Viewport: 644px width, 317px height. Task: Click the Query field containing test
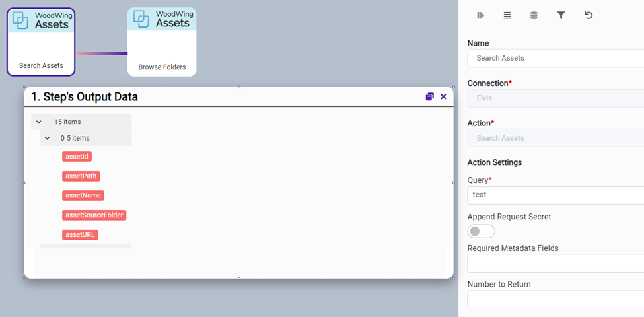555,195
